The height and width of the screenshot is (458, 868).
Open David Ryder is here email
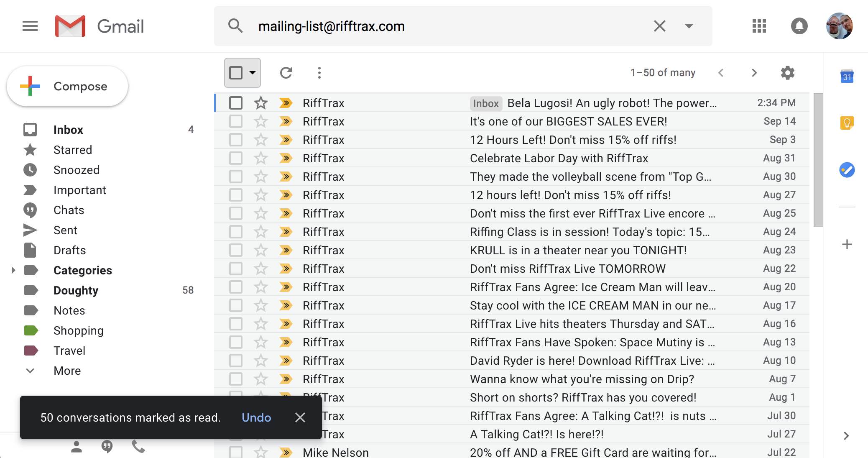click(x=512, y=361)
